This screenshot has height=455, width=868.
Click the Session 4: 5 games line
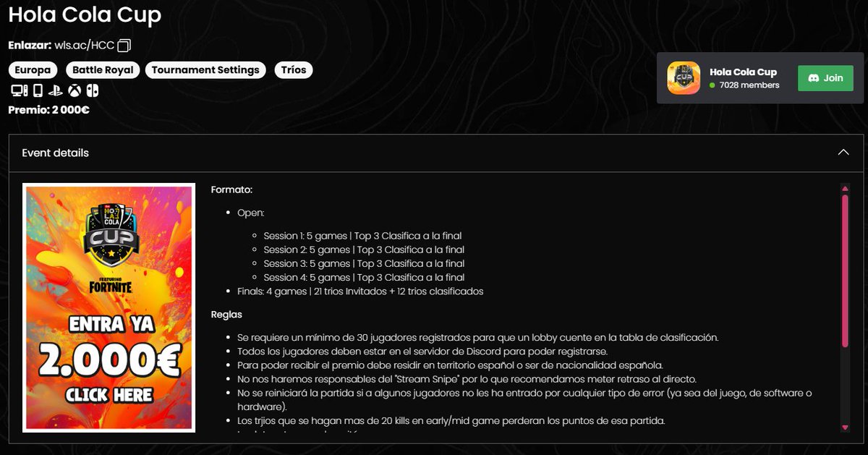tap(364, 277)
